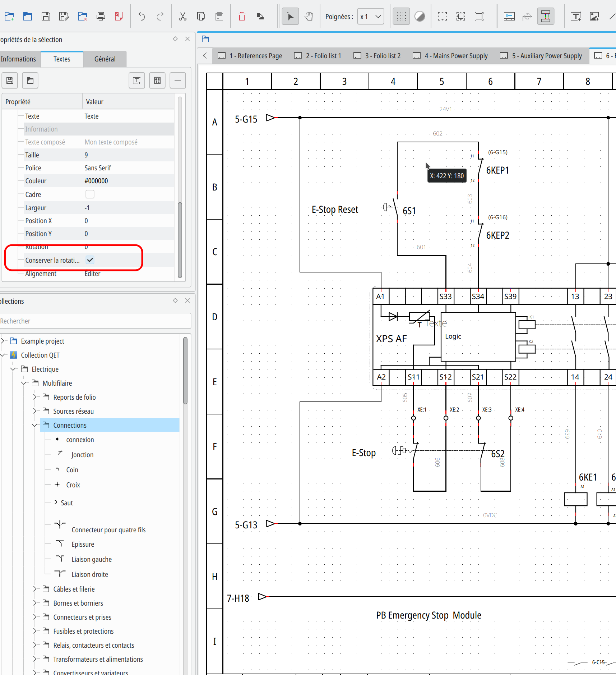
Task: Paste from the clipboard
Action: 219,16
